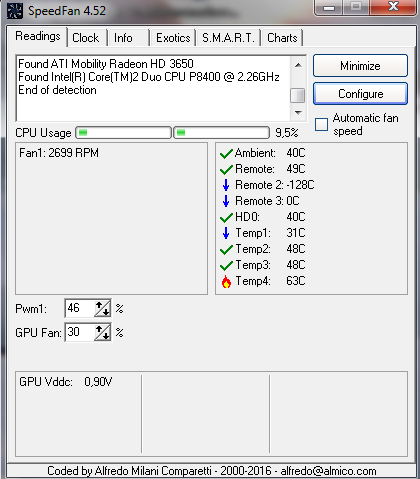Click the green checkmark next to Ambient
This screenshot has width=420, height=479.
pos(226,154)
